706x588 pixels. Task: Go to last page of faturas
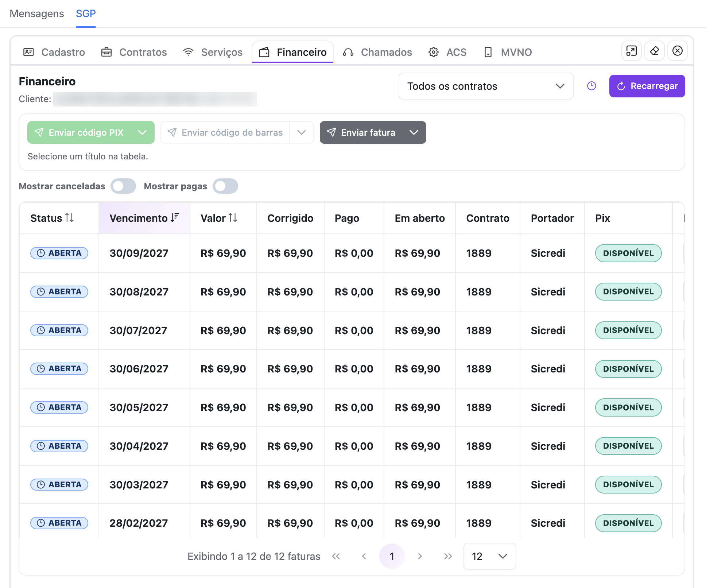[448, 556]
